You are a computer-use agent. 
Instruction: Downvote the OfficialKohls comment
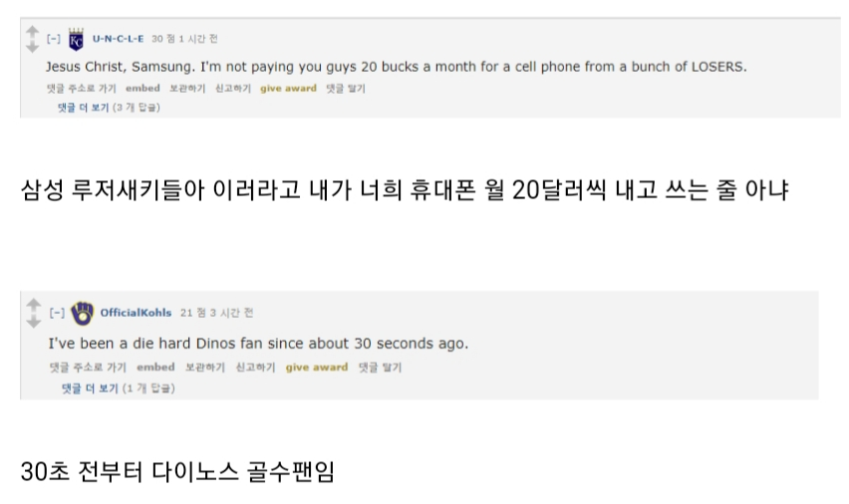pos(33,321)
